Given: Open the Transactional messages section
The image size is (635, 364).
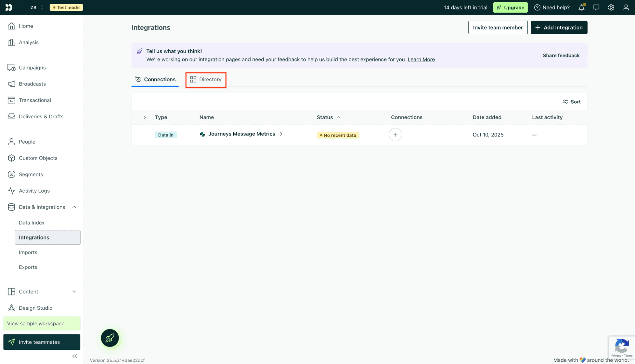Looking at the screenshot, I should click(x=35, y=100).
